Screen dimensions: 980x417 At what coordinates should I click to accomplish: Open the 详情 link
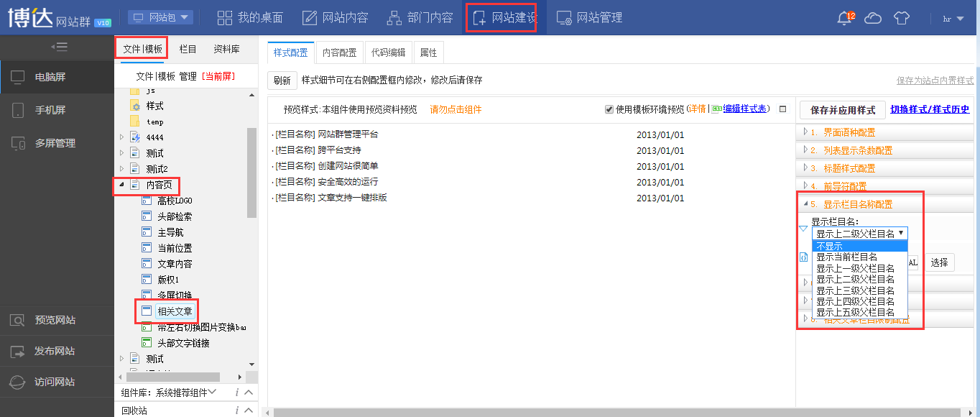click(x=697, y=109)
